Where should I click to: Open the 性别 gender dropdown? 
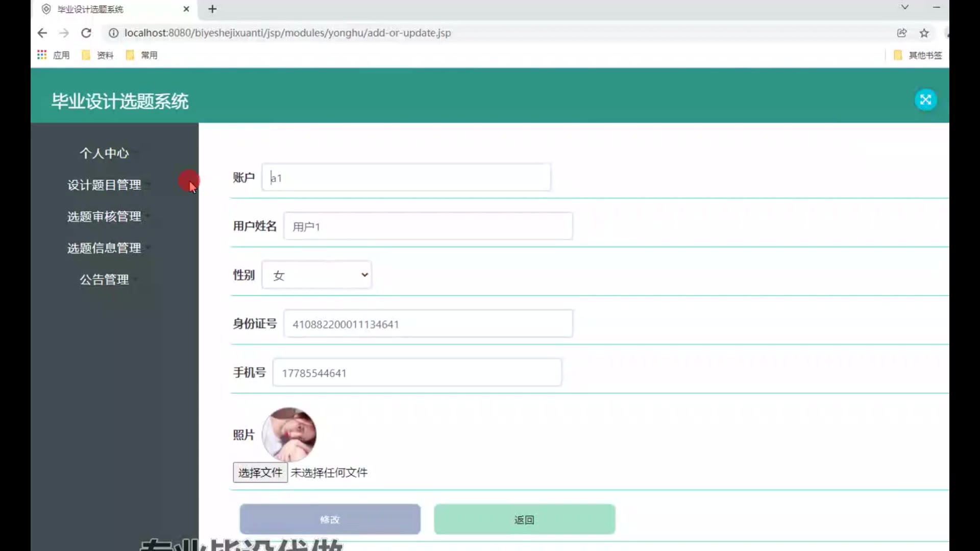click(x=316, y=275)
